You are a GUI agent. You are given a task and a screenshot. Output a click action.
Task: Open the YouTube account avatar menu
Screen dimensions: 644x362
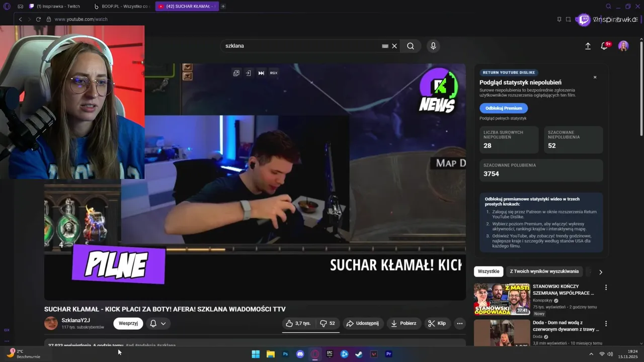click(x=623, y=46)
